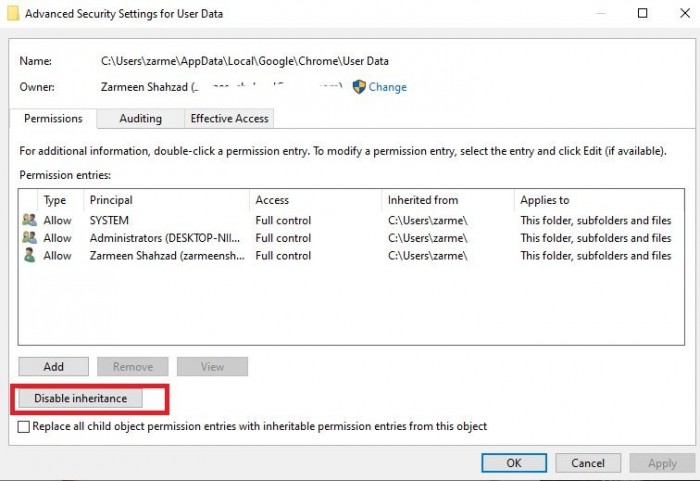This screenshot has height=481, width=700.
Task: Click the Cancel button
Action: pos(587,463)
